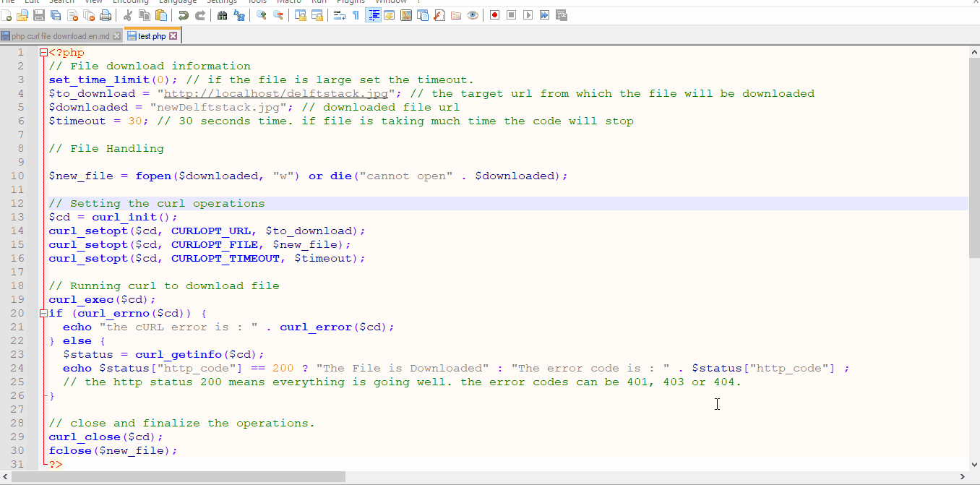Run macro multiple times icon
The image size is (980, 485).
click(x=545, y=15)
